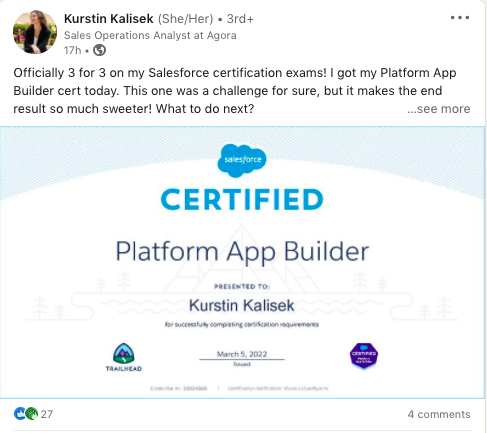Click the globe public visibility icon

tap(99, 50)
